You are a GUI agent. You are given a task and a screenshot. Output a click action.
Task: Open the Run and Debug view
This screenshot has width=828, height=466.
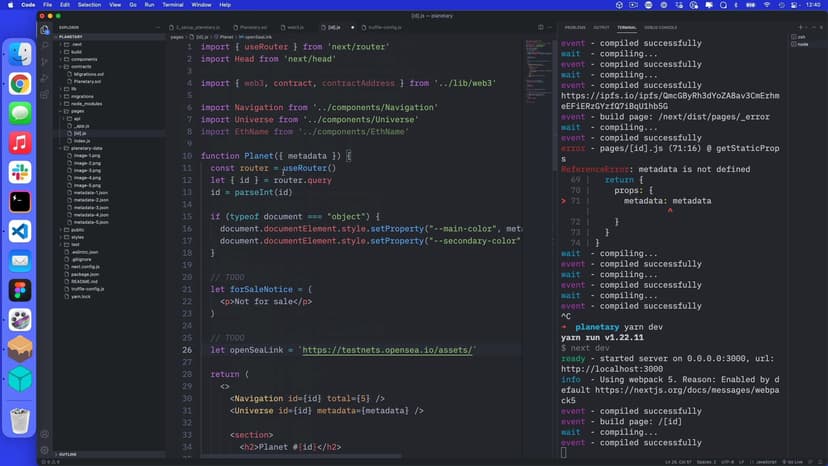[x=45, y=77]
